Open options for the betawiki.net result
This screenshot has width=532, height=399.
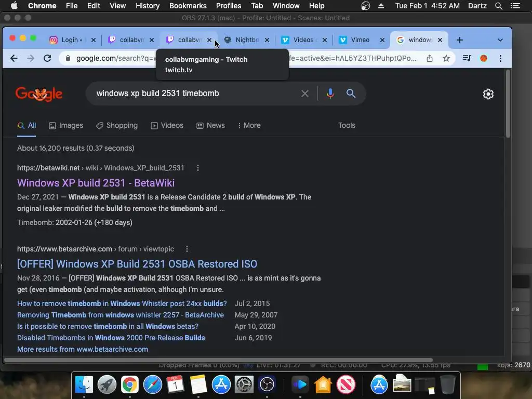[198, 168]
